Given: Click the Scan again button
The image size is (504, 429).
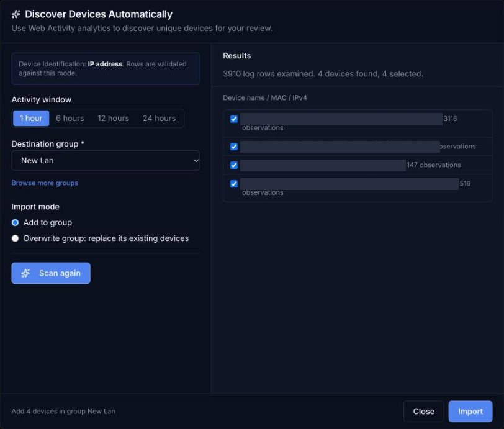Looking at the screenshot, I should click(x=51, y=273).
